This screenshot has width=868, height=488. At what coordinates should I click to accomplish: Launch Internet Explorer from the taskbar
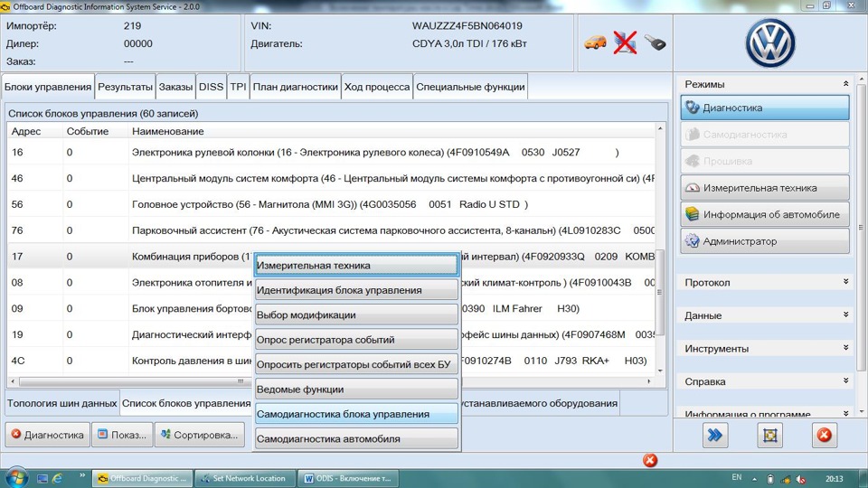click(57, 479)
